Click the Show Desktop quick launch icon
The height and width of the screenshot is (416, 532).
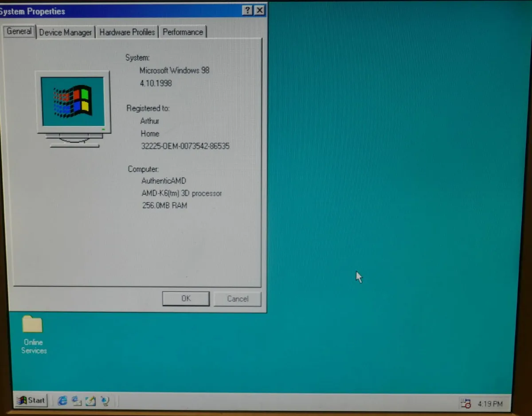coord(90,400)
